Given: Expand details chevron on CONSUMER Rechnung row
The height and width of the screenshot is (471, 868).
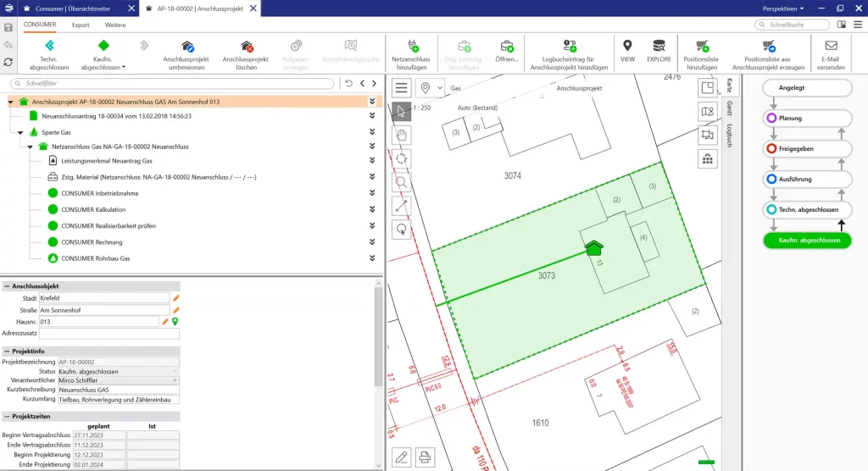Looking at the screenshot, I should click(372, 242).
